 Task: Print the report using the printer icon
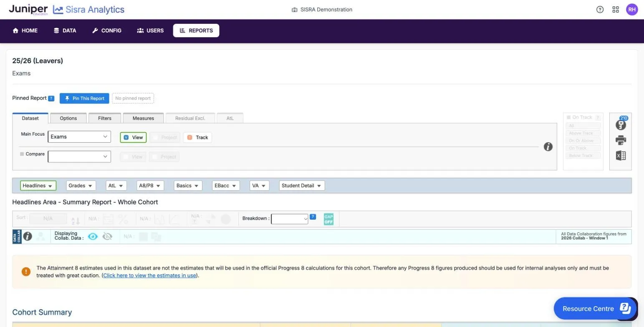tap(621, 140)
